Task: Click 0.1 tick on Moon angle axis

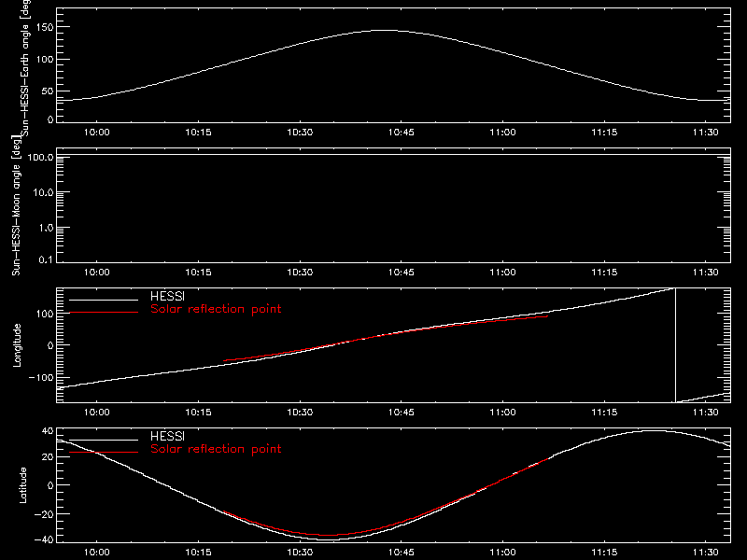Action: [x=45, y=259]
